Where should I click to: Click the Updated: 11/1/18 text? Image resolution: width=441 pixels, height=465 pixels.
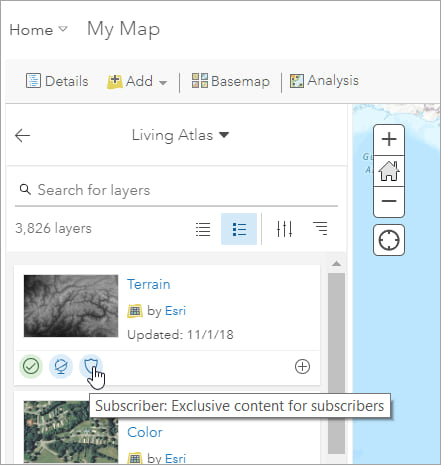click(x=180, y=335)
